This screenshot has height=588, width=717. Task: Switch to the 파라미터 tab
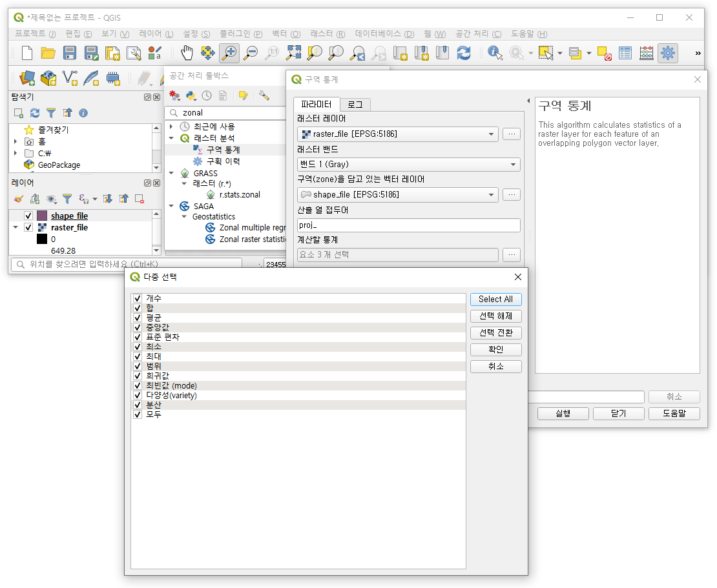[316, 104]
